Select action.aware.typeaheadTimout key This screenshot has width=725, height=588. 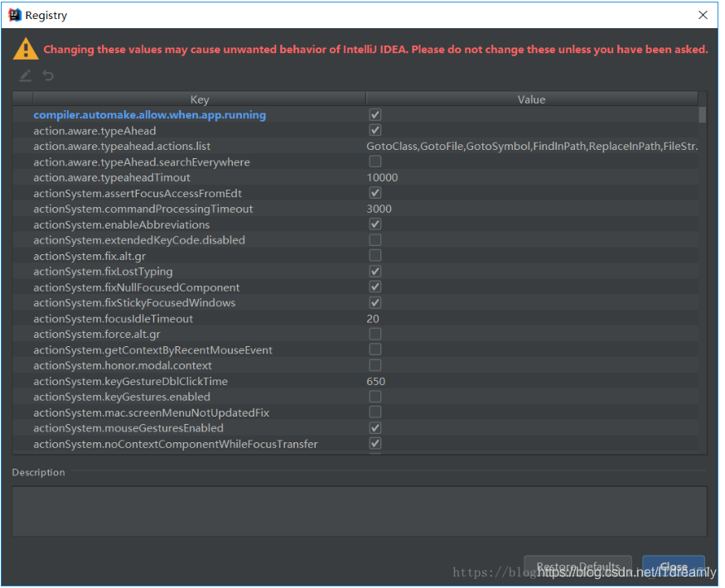(111, 177)
